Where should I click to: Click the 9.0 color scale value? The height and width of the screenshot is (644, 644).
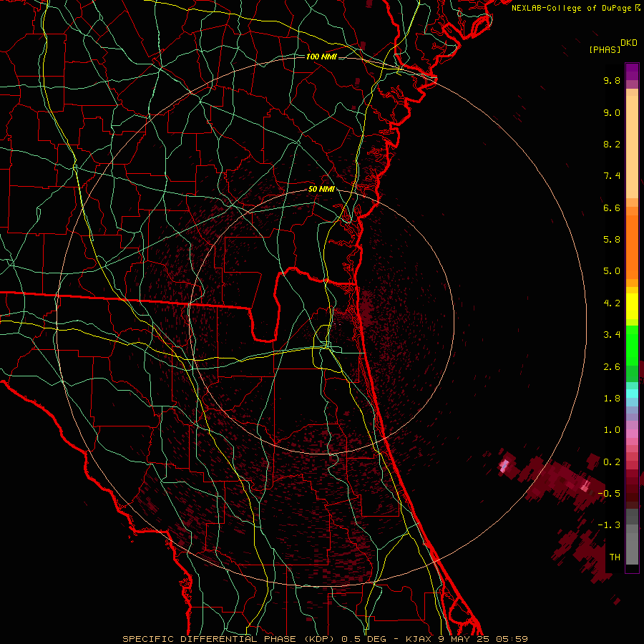coord(612,112)
